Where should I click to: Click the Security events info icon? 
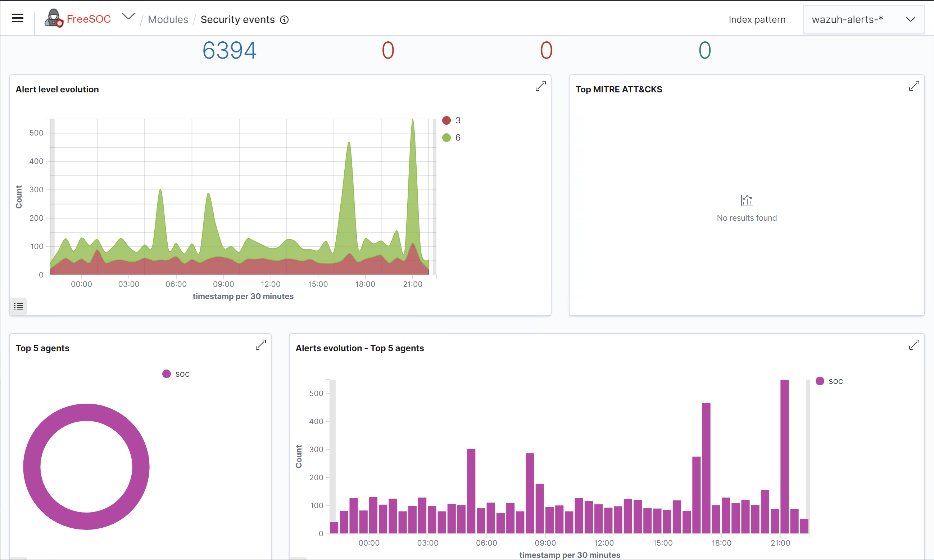284,20
